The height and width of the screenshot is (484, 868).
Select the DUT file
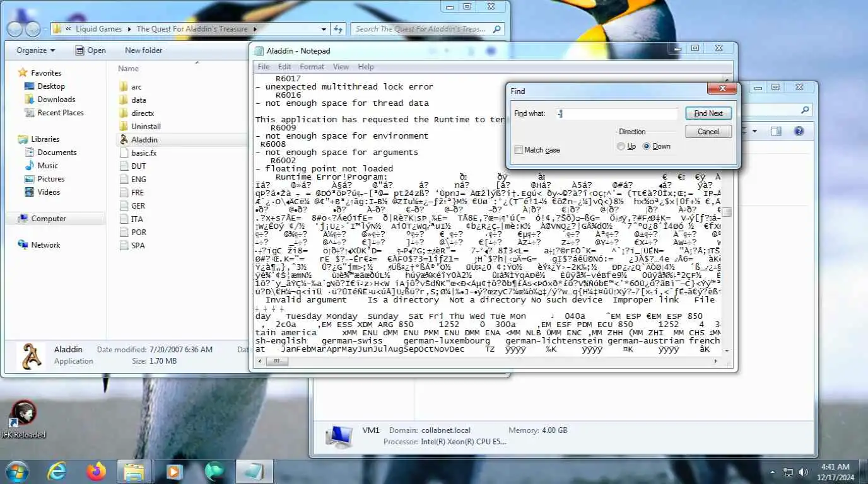138,166
